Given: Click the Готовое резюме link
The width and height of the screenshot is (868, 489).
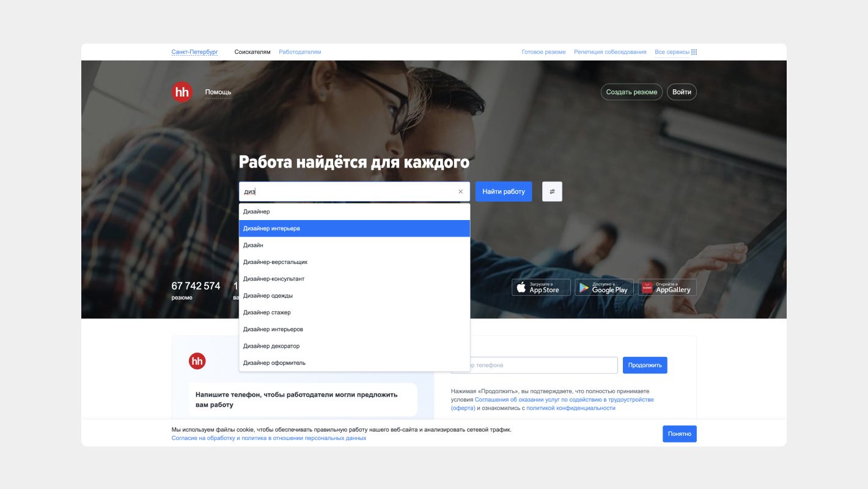Looking at the screenshot, I should (543, 52).
